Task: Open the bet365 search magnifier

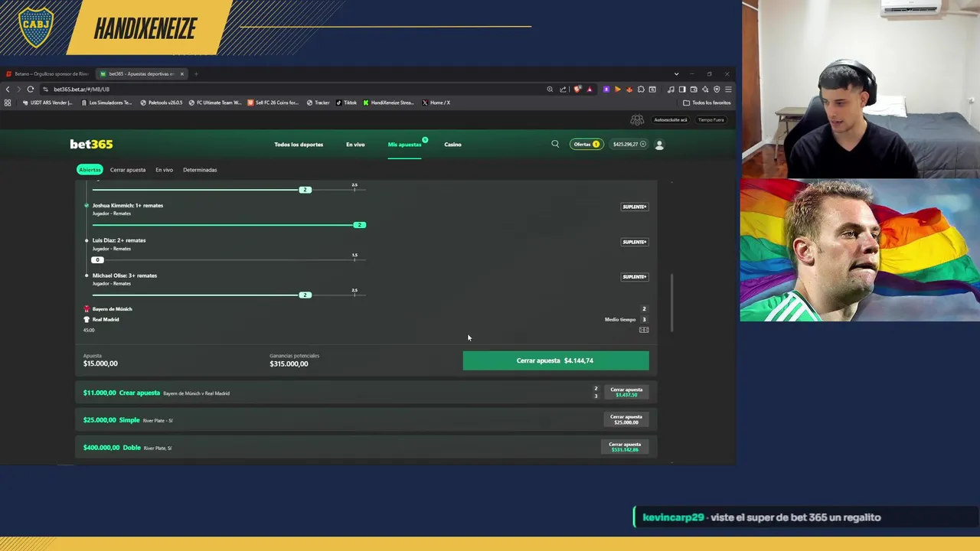Action: 555,144
